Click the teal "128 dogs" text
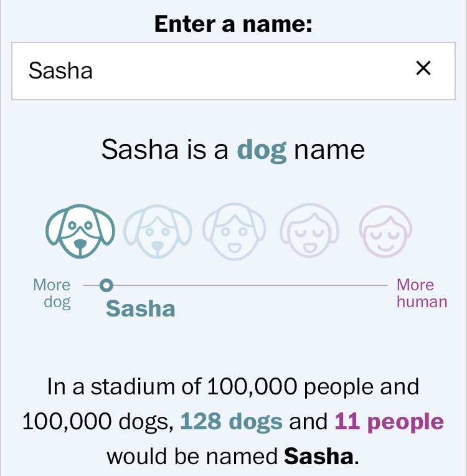This screenshot has width=467, height=476. coord(231,421)
